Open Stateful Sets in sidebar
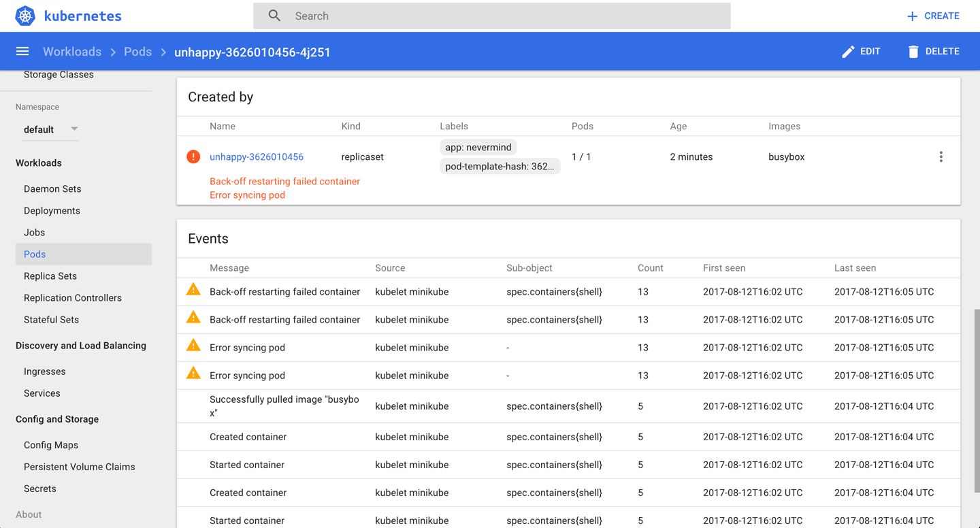The height and width of the screenshot is (528, 980). coord(51,319)
